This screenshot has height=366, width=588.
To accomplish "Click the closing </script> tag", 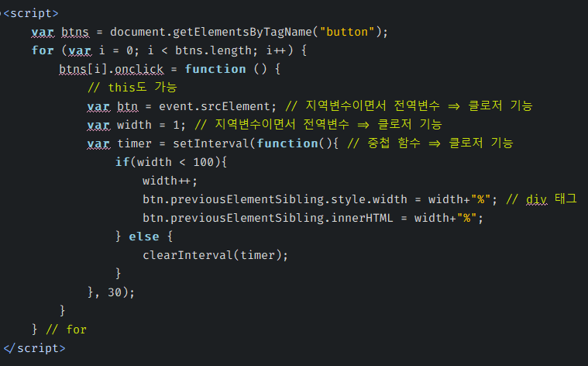I will [35, 348].
